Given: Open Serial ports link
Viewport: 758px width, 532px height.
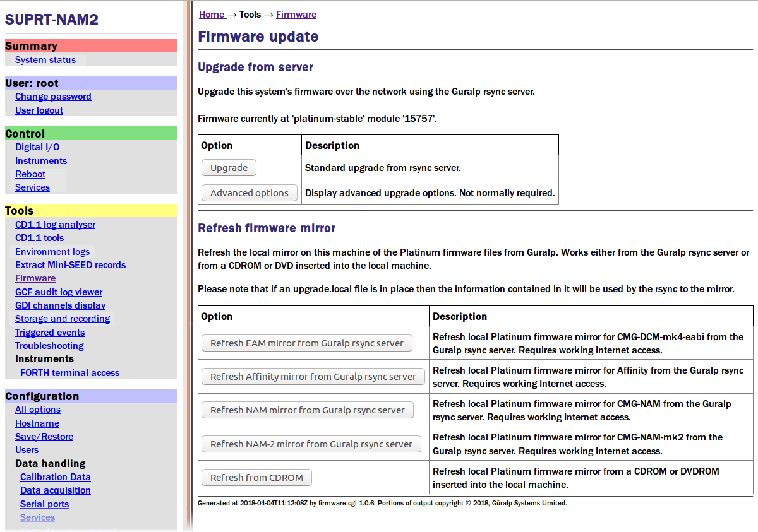Looking at the screenshot, I should click(x=44, y=504).
